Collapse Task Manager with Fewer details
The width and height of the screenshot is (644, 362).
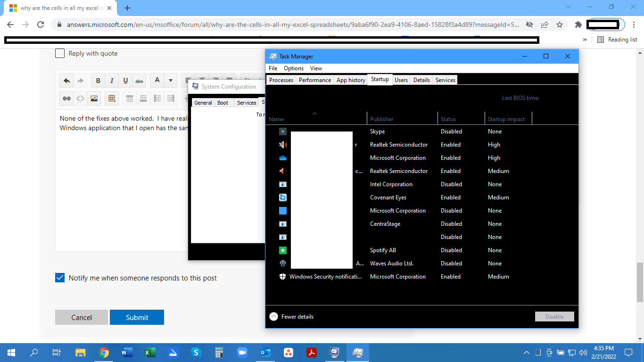pyautogui.click(x=291, y=316)
